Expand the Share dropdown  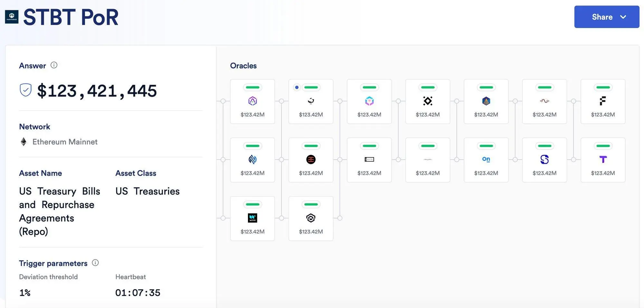coord(607,17)
